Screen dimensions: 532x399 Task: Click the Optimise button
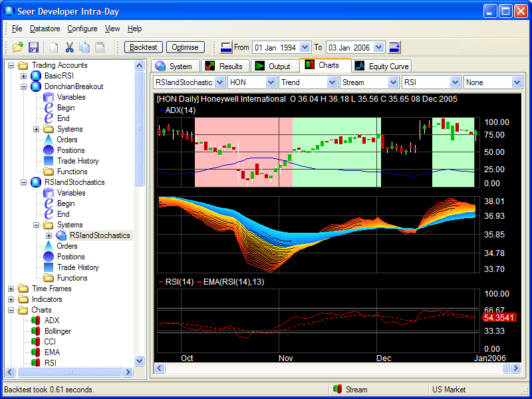point(185,47)
